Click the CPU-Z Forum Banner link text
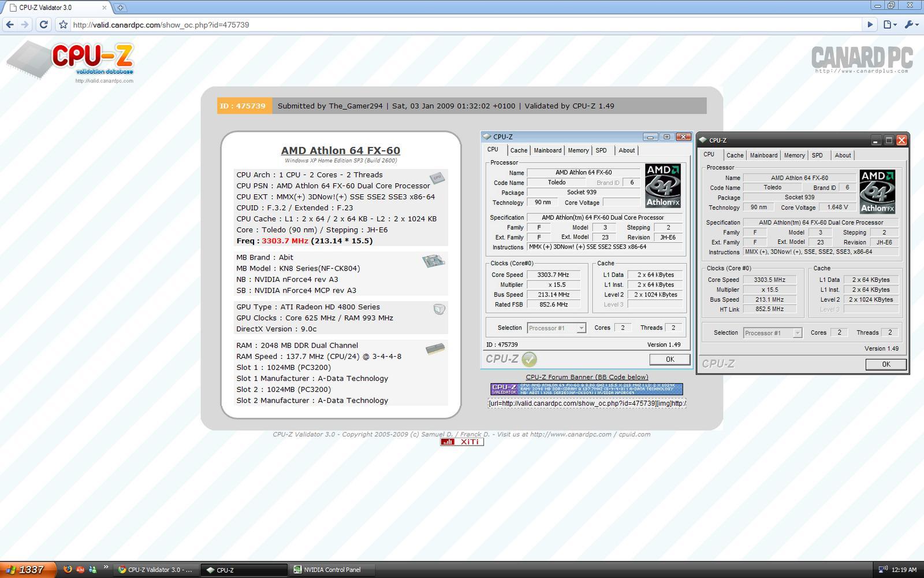 [x=587, y=377]
